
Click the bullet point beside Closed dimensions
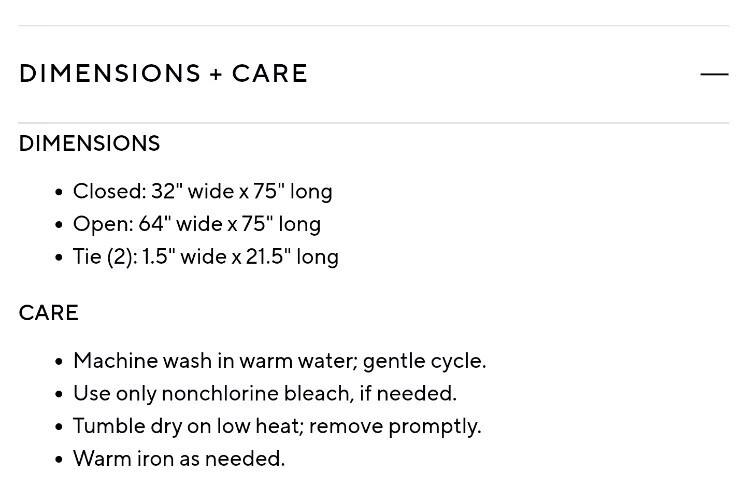(59, 192)
